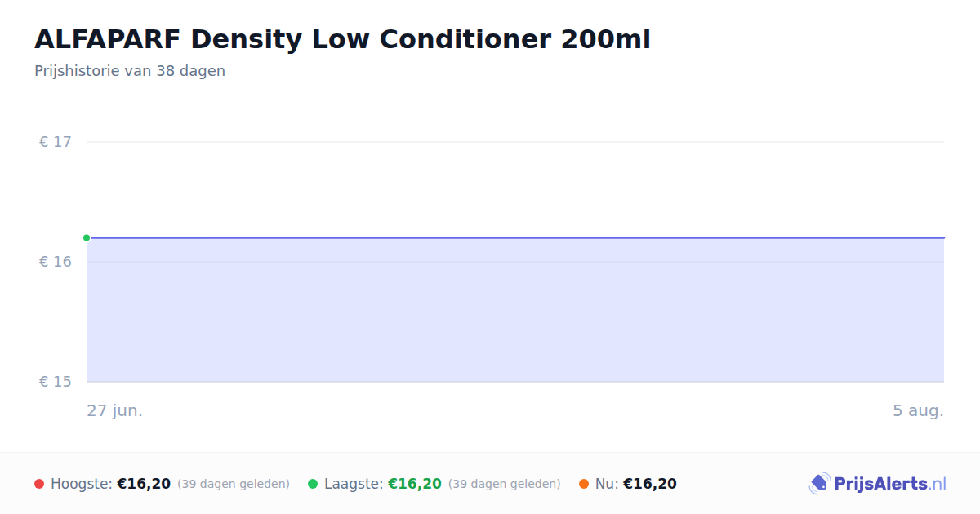Click the red dot beside Hoogste

pos(39,484)
